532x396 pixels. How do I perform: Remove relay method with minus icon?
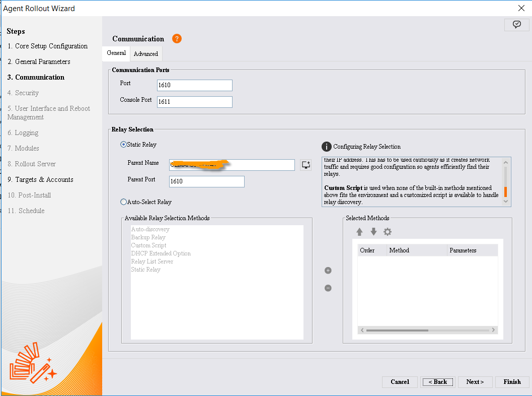[x=328, y=288]
